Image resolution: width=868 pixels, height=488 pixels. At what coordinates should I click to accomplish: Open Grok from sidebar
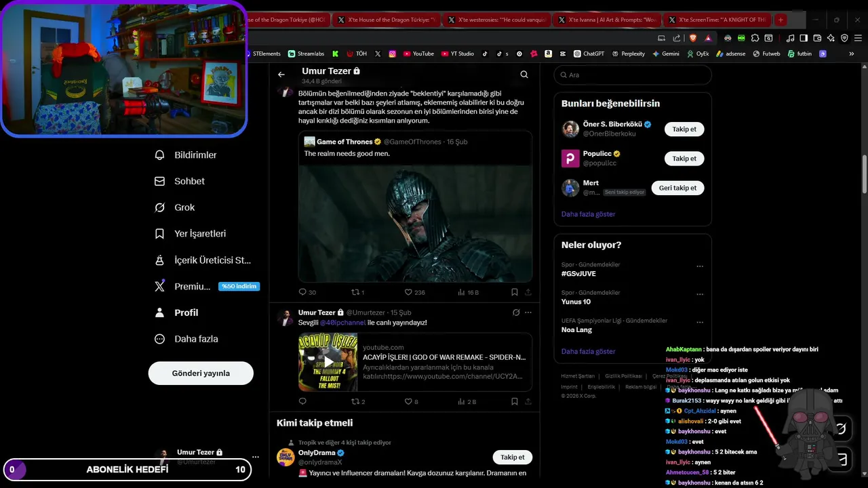pos(175,207)
